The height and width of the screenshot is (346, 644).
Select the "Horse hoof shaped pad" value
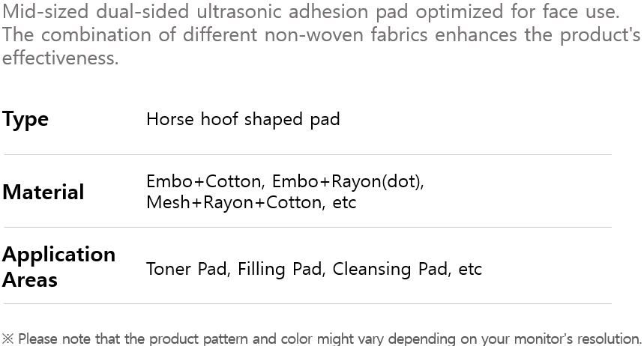243,119
